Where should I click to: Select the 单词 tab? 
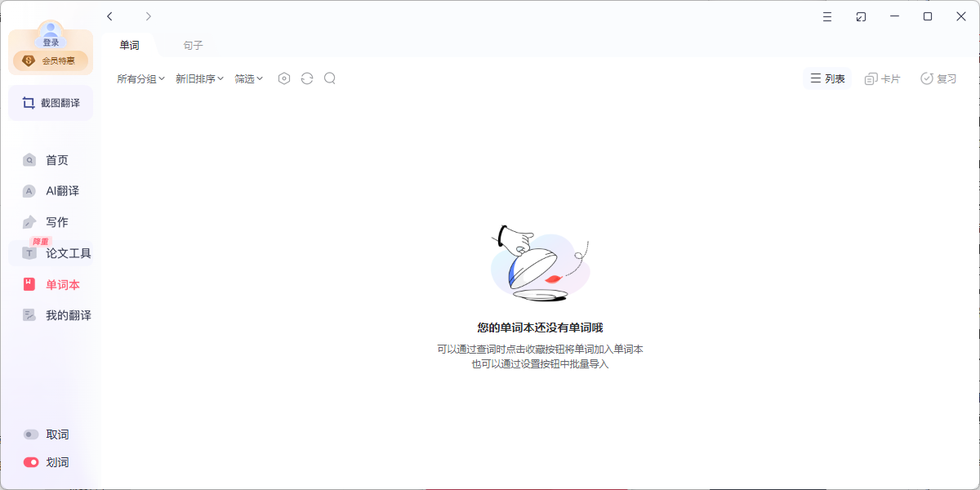coord(129,46)
